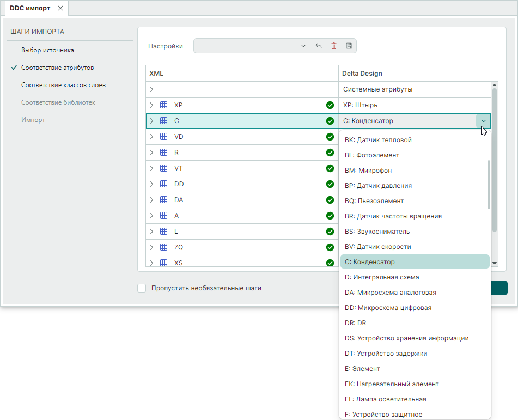Viewport: 518px width, 420px height.
Task: Collapse the C: Конденсатор dropdown arrow
Action: coord(483,121)
